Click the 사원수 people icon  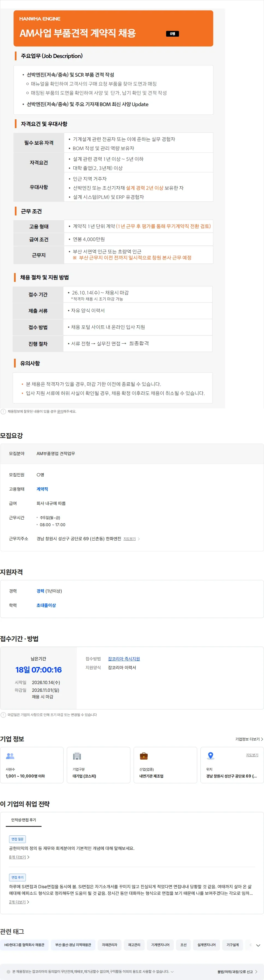click(x=10, y=756)
